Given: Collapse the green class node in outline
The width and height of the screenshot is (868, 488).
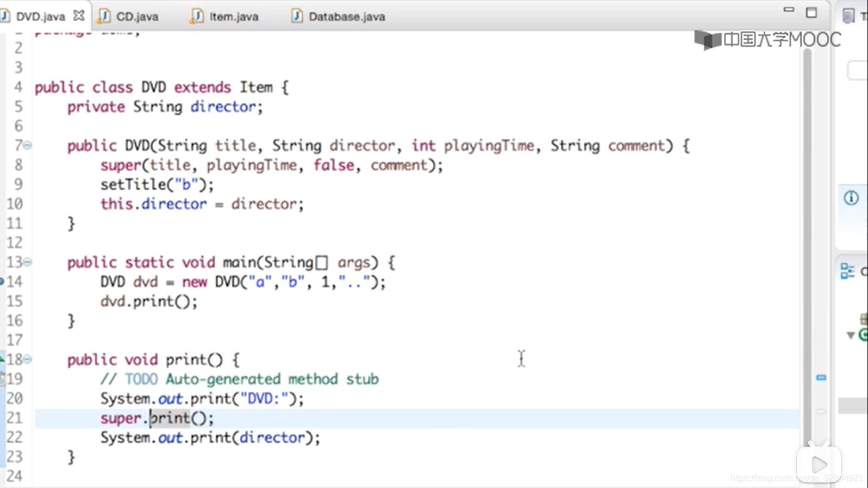Looking at the screenshot, I should pyautogui.click(x=851, y=335).
